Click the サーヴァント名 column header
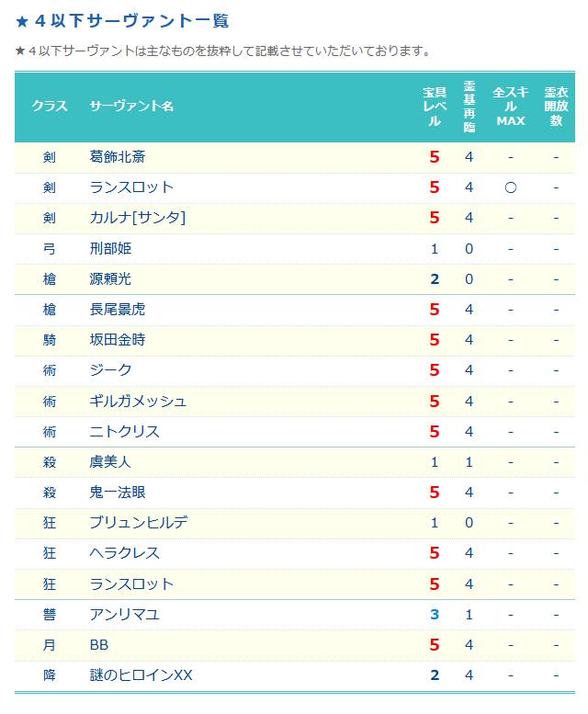This screenshot has height=714, width=588. point(131,107)
